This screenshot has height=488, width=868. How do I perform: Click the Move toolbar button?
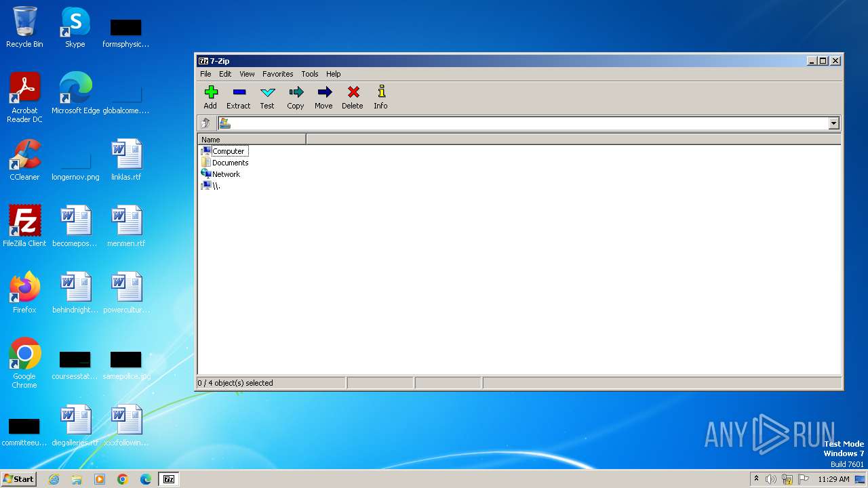pyautogui.click(x=324, y=98)
